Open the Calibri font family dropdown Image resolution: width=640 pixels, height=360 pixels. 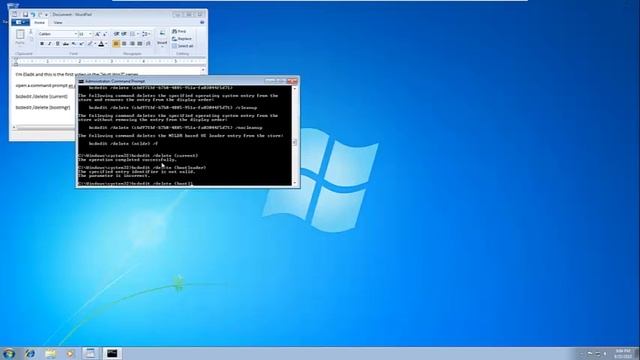coord(76,34)
